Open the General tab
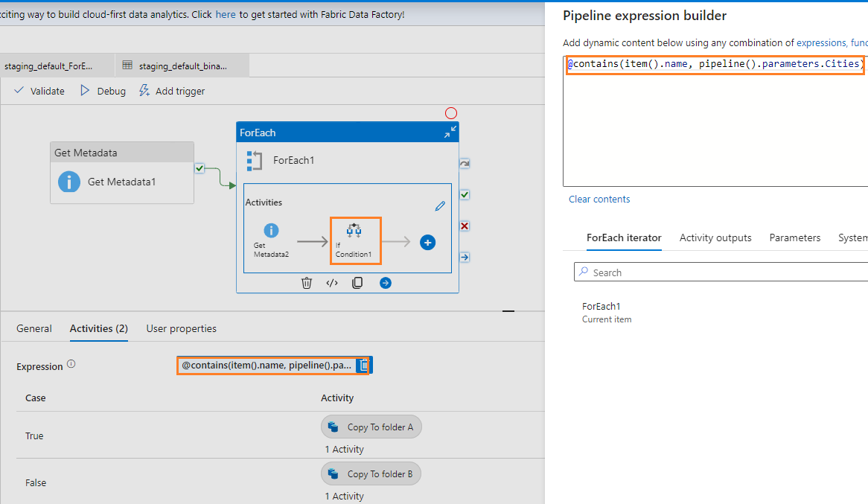 click(33, 328)
